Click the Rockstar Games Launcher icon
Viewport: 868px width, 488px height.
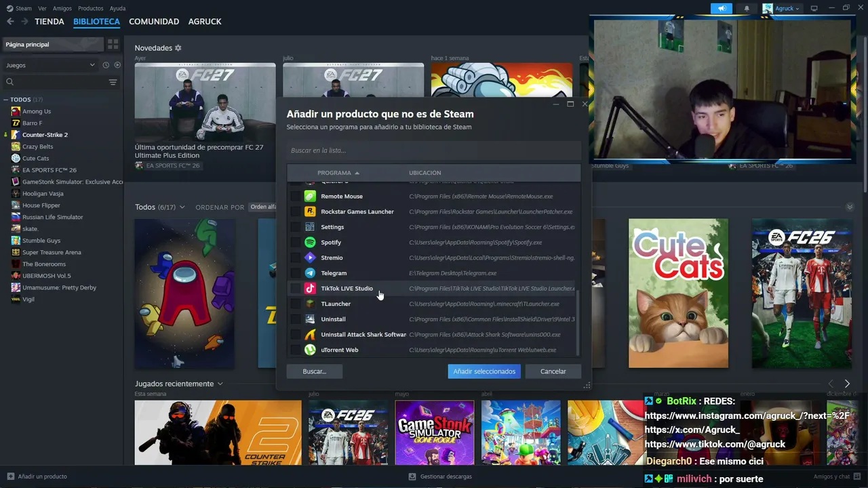coord(310,211)
